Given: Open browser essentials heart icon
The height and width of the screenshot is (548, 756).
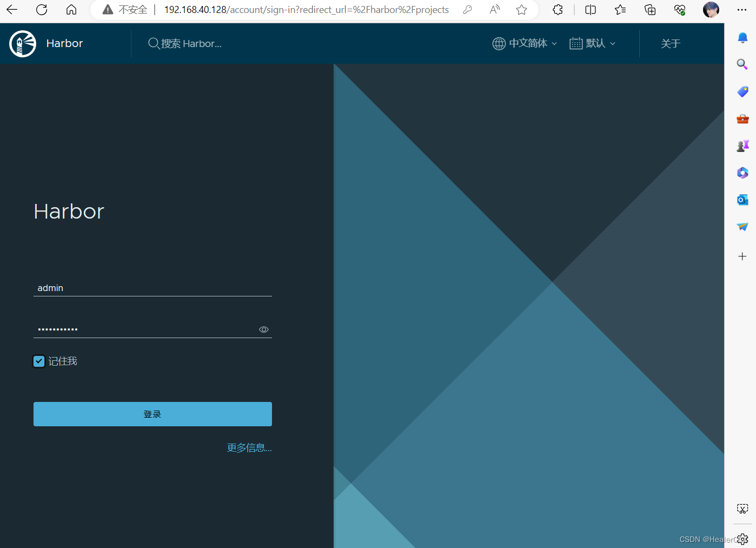Looking at the screenshot, I should coord(680,10).
